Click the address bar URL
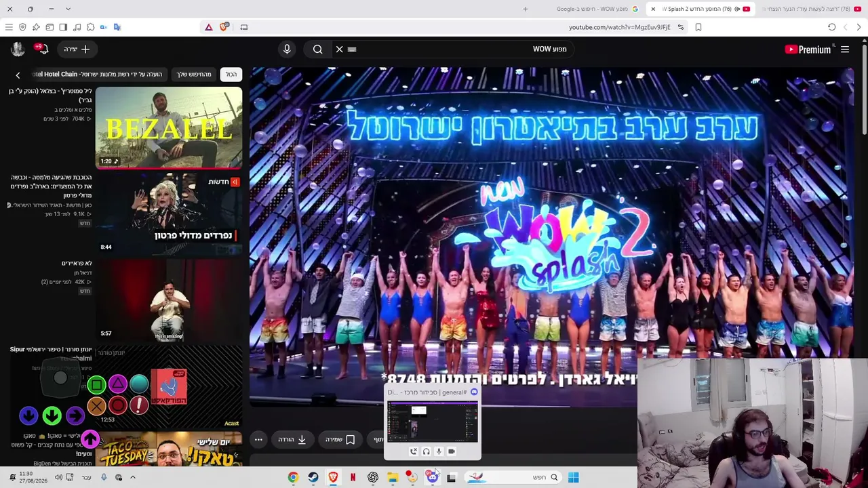 point(619,27)
